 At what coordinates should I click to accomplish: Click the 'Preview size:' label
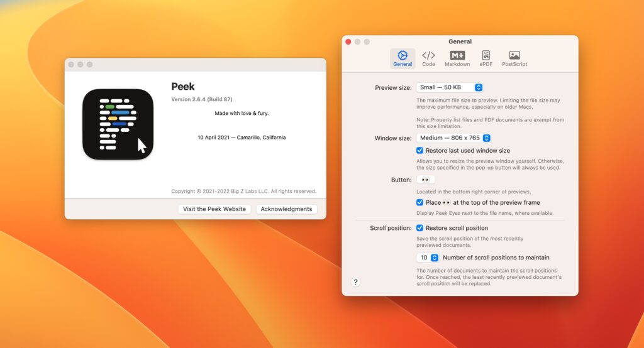pyautogui.click(x=393, y=87)
